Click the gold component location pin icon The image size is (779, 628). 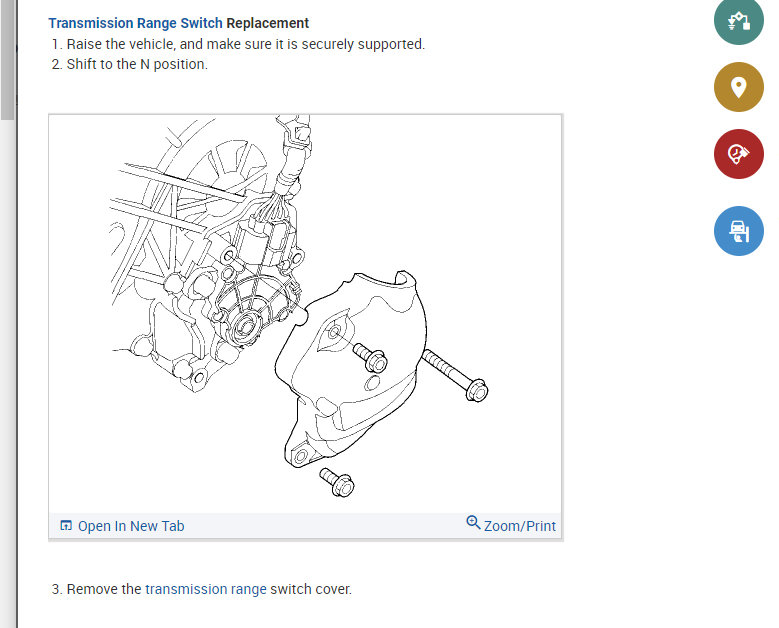(738, 87)
